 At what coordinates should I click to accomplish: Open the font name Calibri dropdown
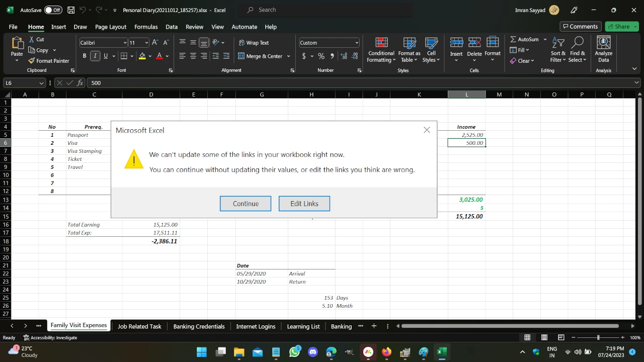click(125, 43)
